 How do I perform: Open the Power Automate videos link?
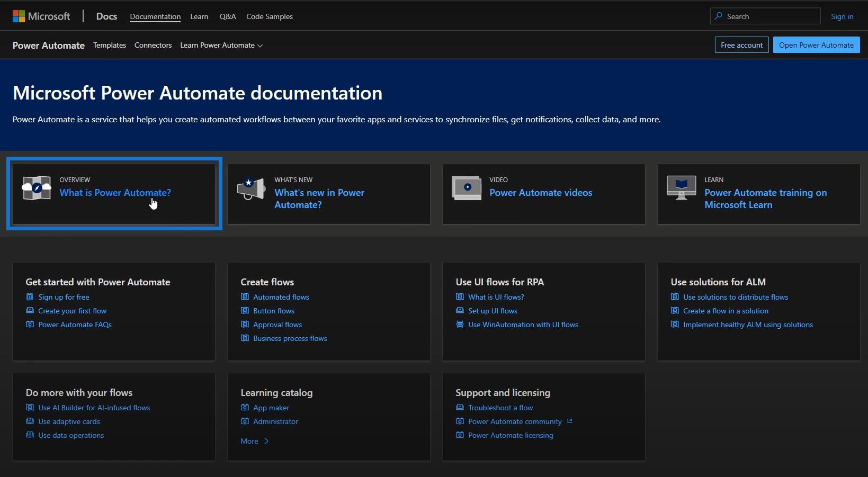[x=541, y=193]
